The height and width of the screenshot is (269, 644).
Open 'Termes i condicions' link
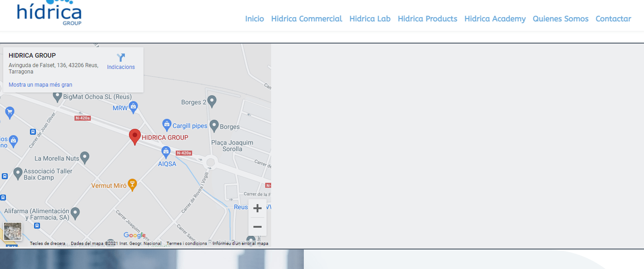pos(187,244)
